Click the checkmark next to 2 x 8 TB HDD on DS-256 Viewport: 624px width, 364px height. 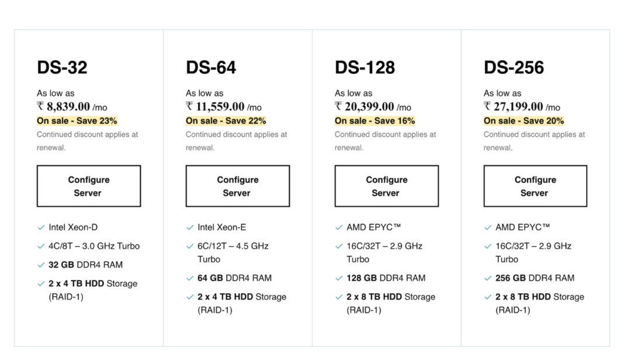[x=487, y=297]
